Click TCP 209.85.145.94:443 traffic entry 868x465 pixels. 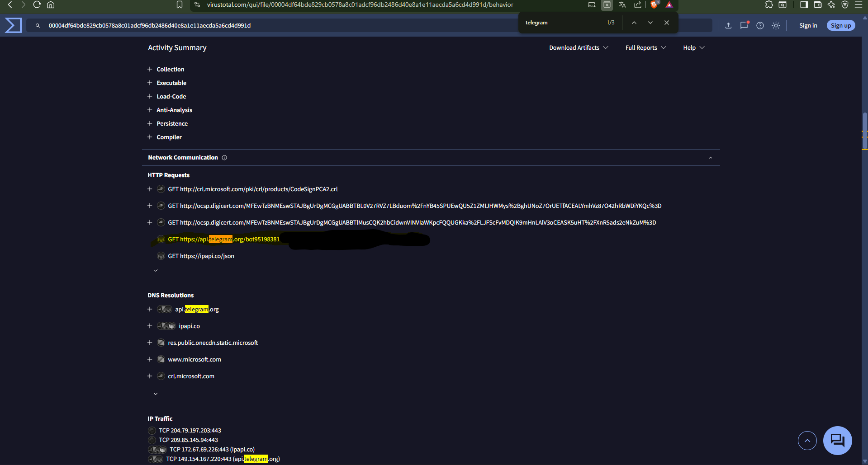click(188, 440)
